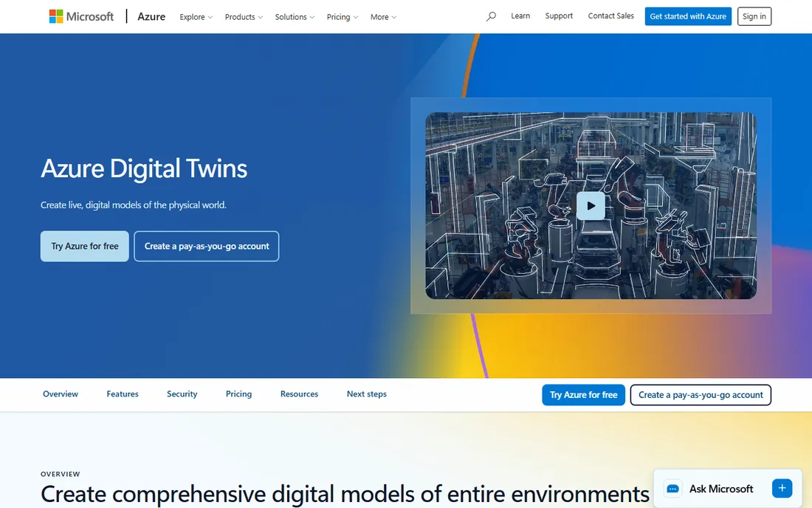812x508 pixels.
Task: Expand the Pricing menu in header
Action: 343,17
